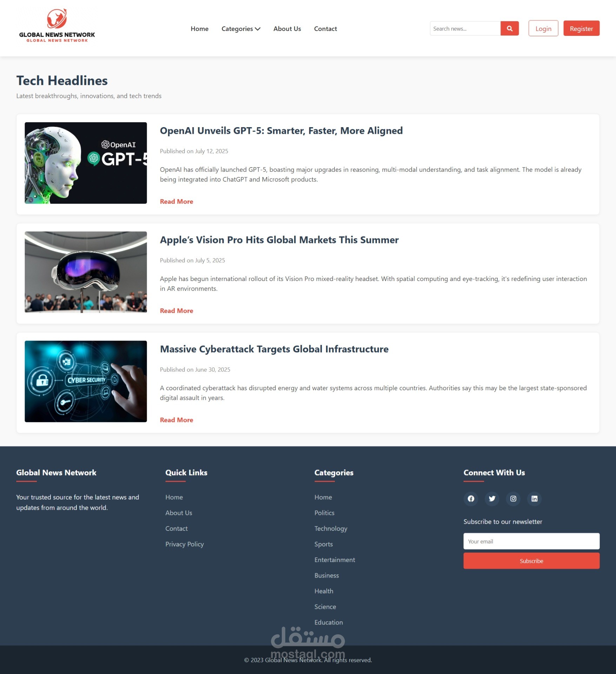Open the Twitter social icon
Viewport: 616px width, 674px height.
492,498
